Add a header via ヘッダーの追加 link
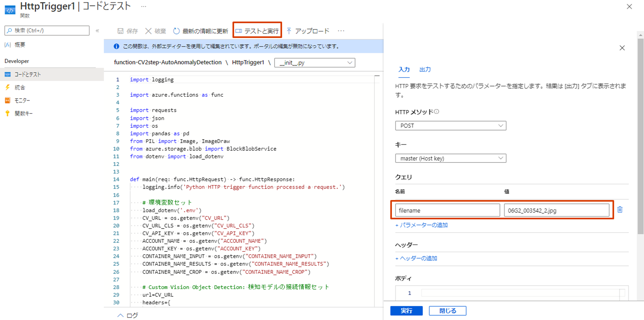Viewport: 644px width, 320px height. [416, 258]
